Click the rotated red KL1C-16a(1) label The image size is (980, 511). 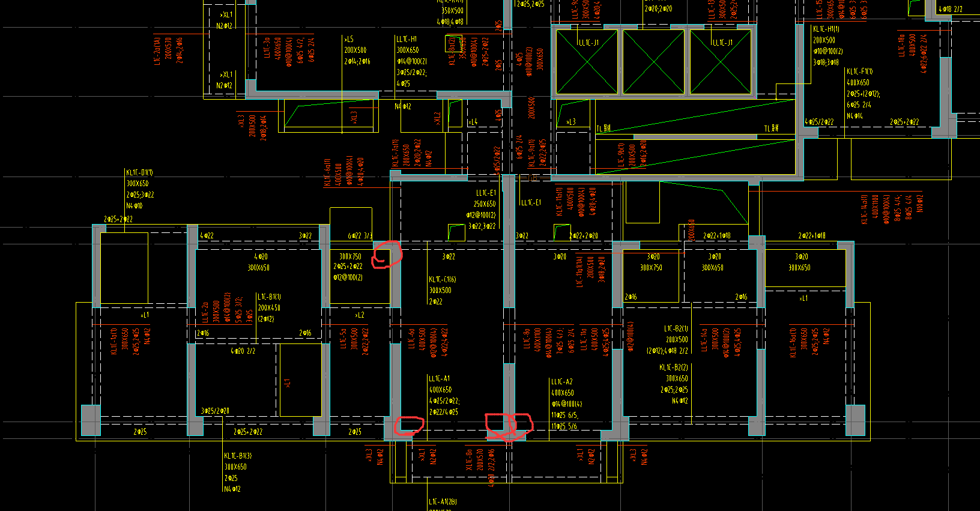point(793,342)
